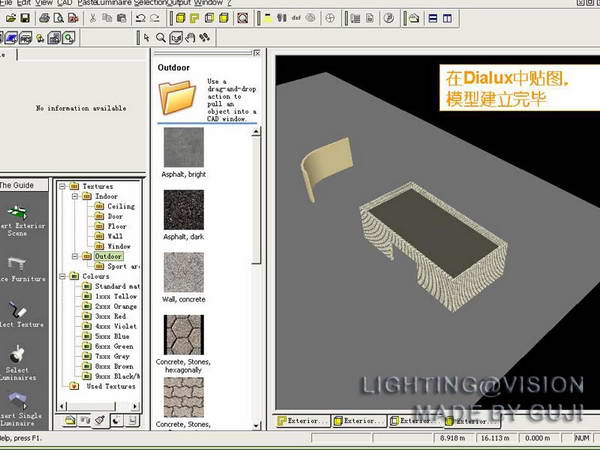Collapse the Indoor tree node
Screen dimensions: 600x450
click(x=75, y=196)
